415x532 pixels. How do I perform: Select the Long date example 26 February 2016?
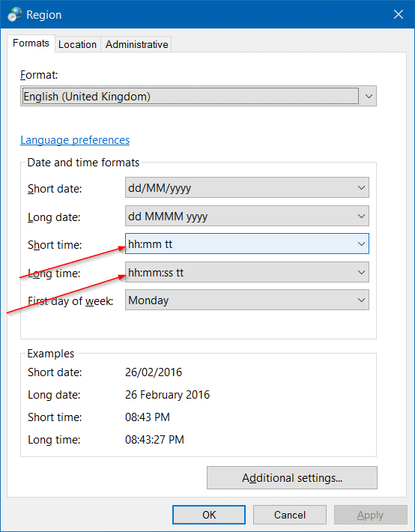[167, 395]
